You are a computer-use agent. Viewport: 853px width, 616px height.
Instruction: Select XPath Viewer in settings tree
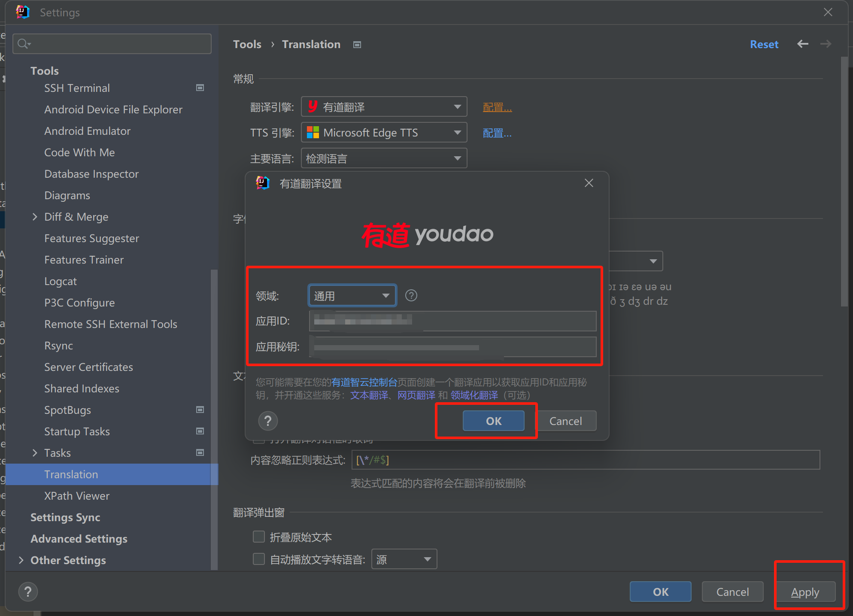pyautogui.click(x=76, y=496)
